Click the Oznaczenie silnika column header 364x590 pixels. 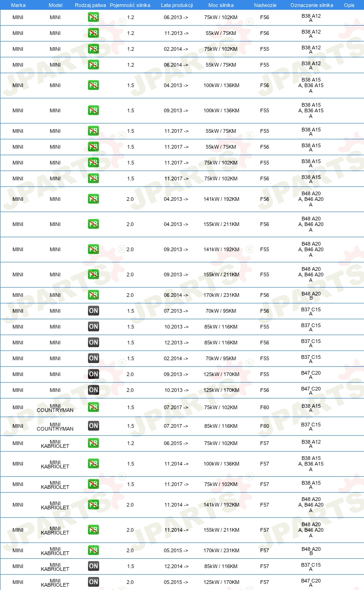(312, 5)
